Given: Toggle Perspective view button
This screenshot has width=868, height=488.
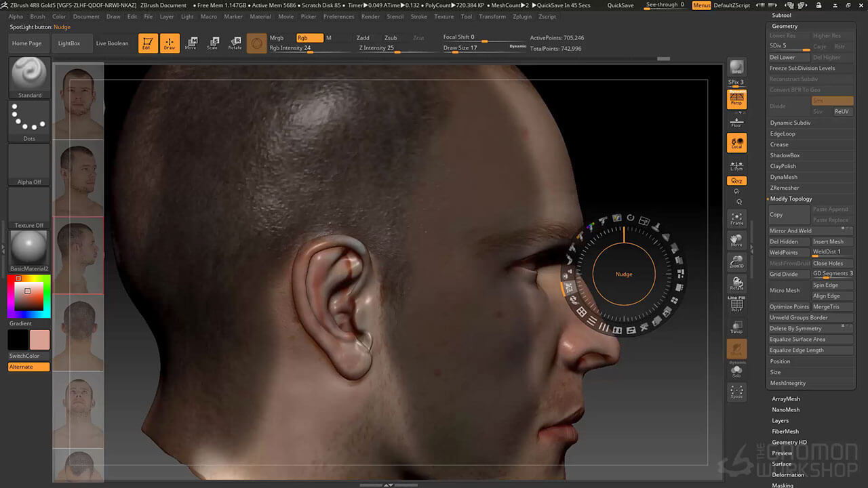Looking at the screenshot, I should click(736, 100).
